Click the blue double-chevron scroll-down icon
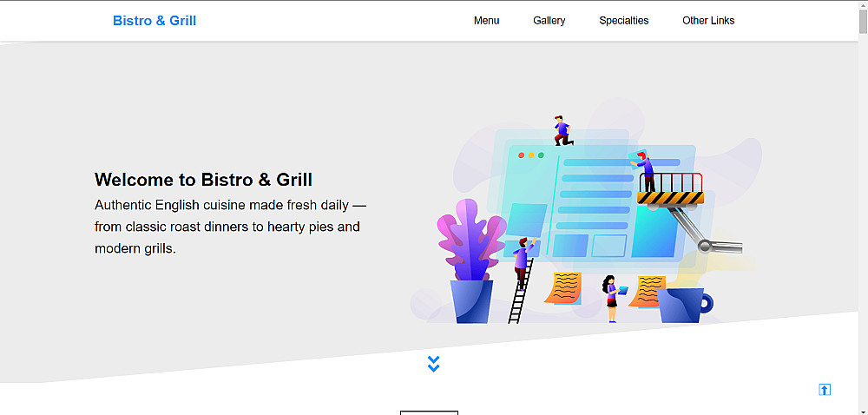The height and width of the screenshot is (415, 868). click(433, 364)
